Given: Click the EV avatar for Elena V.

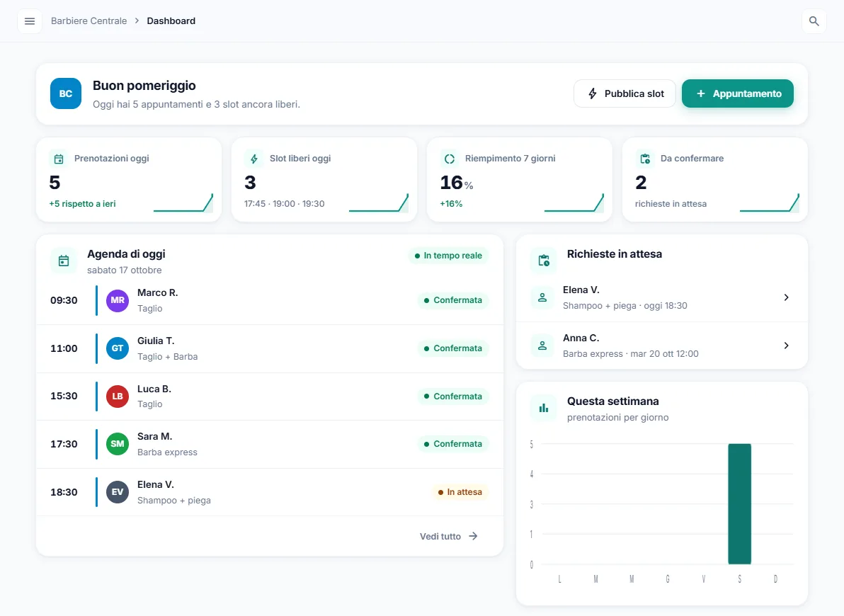Looking at the screenshot, I should tap(118, 492).
